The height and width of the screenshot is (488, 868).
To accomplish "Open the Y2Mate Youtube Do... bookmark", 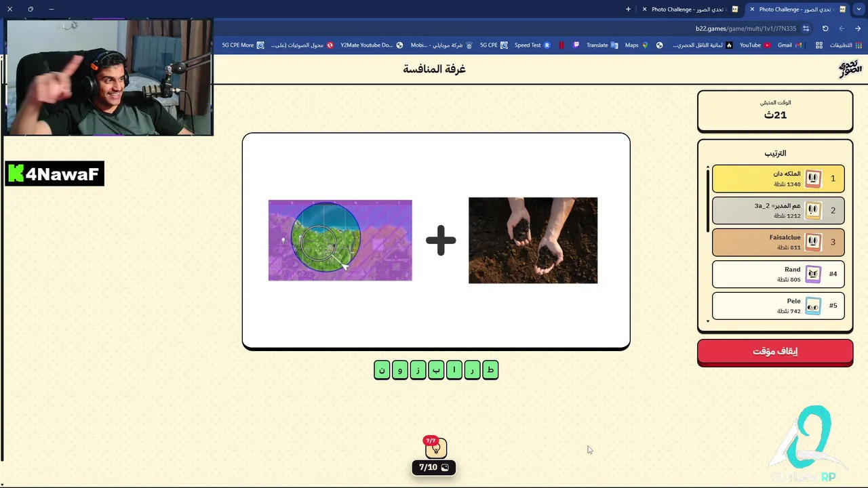I will [x=372, y=45].
